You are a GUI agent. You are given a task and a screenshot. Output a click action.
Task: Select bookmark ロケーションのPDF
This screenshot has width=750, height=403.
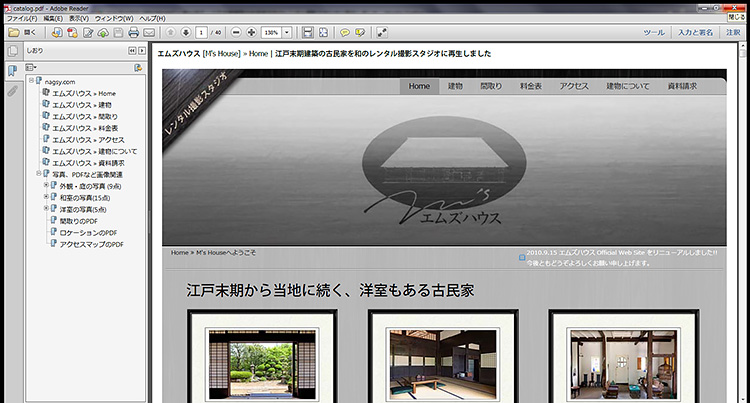coord(88,233)
